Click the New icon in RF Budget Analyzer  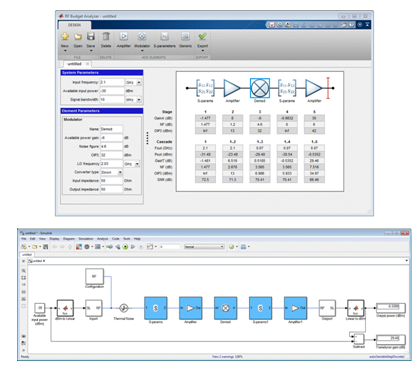coord(65,36)
